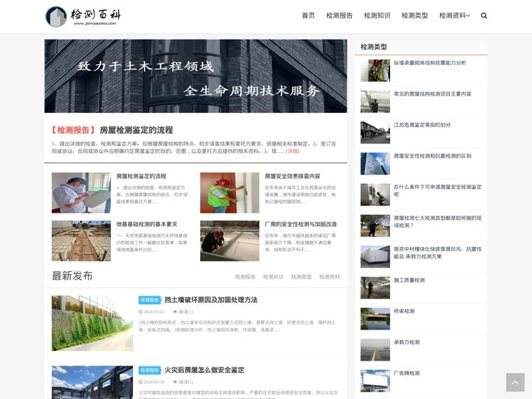Open sidebar link 在什么条件下可申请房屋安全检测鉴定呢
Screen dimensions: 532x399
(437, 191)
